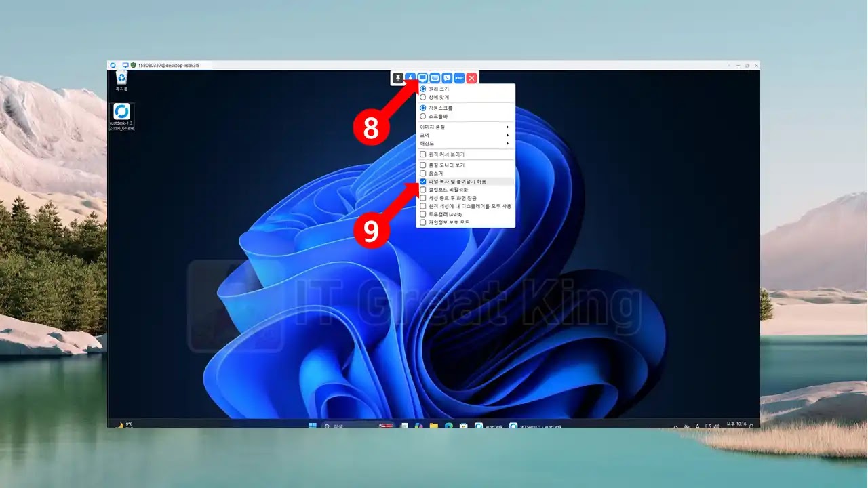Enable 클립보드 비활성화 checkbox
This screenshot has height=488, width=868.
tap(423, 190)
